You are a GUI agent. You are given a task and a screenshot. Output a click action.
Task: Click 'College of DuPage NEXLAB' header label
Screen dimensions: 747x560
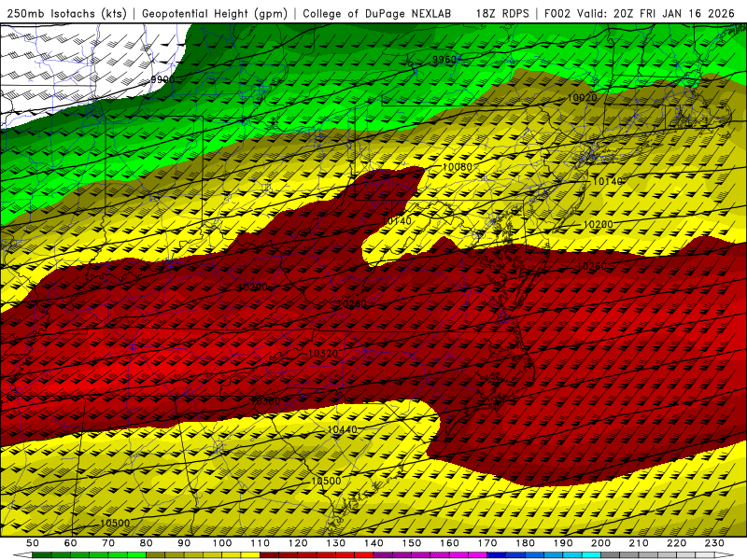377,14
